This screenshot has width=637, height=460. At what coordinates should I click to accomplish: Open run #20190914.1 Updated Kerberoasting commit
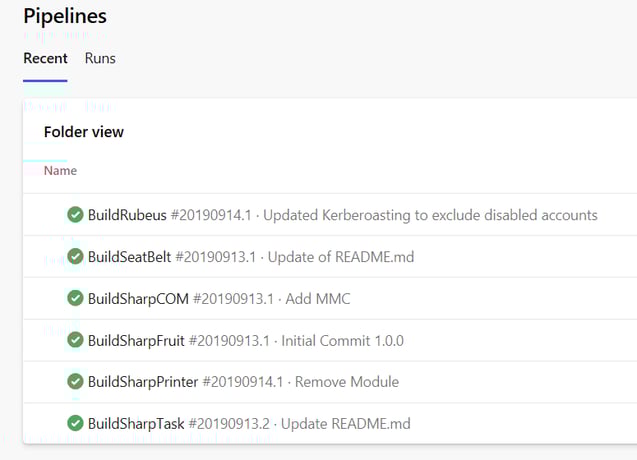point(430,215)
